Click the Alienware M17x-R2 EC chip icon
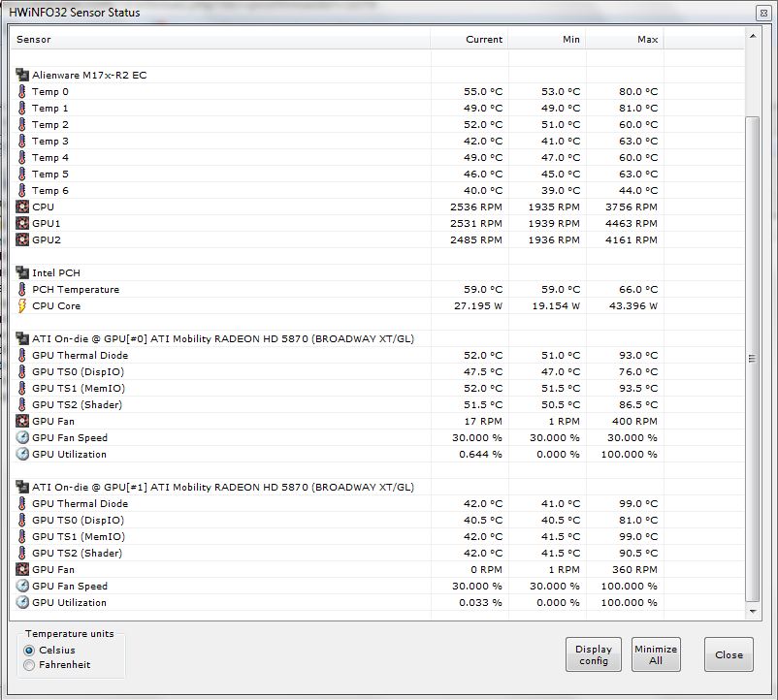The height and width of the screenshot is (700, 778). [x=22, y=75]
